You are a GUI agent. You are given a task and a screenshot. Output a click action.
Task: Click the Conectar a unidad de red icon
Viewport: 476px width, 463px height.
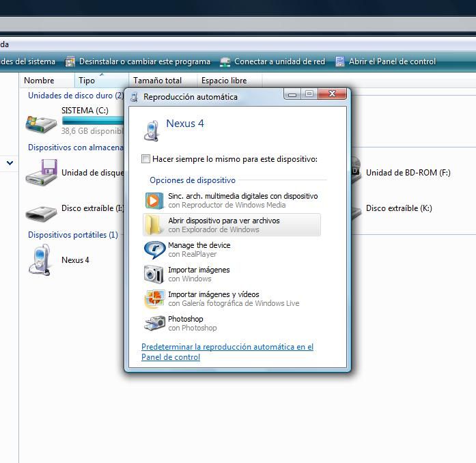225,61
